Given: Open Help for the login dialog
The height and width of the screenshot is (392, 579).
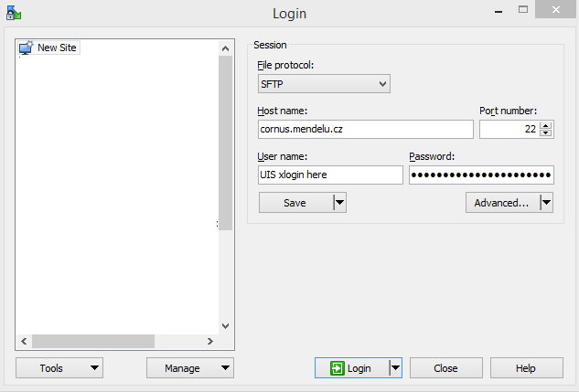Looking at the screenshot, I should [526, 368].
